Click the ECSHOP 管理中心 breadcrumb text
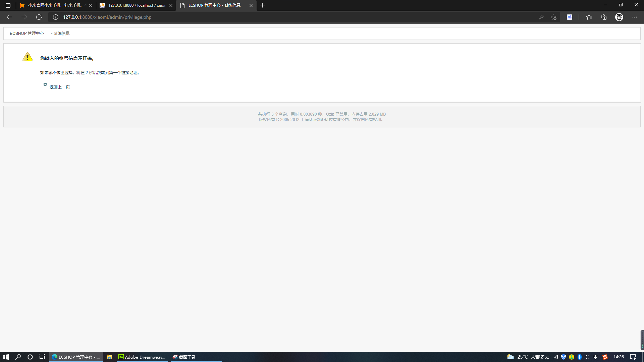 (x=26, y=34)
